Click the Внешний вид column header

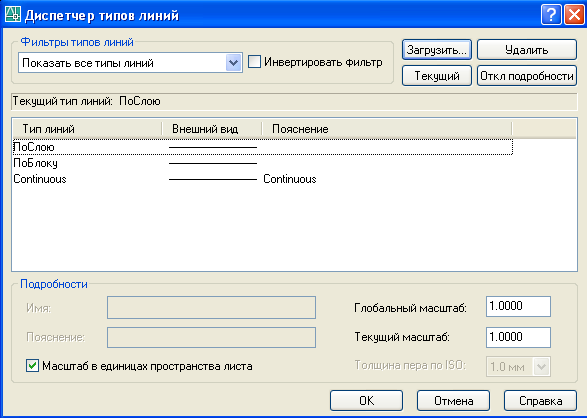click(212, 129)
